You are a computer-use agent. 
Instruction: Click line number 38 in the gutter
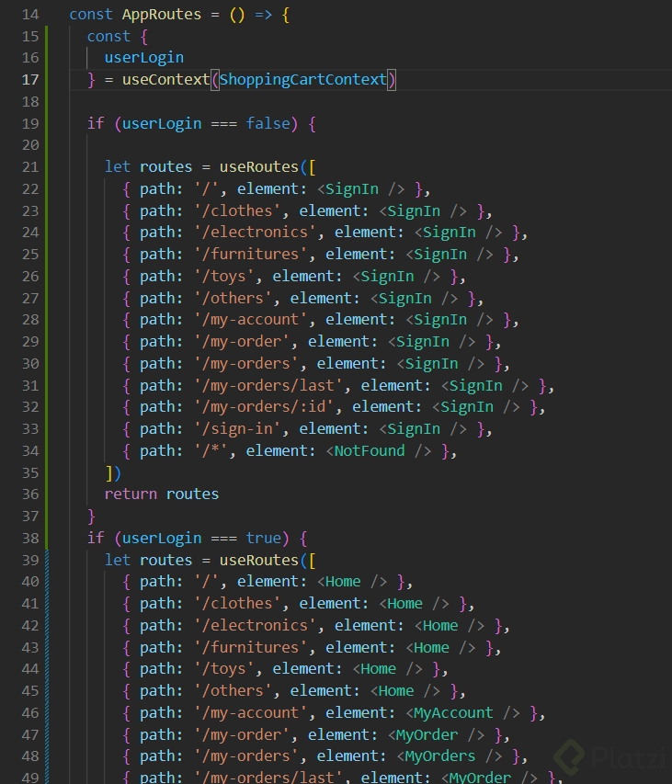[x=30, y=538]
